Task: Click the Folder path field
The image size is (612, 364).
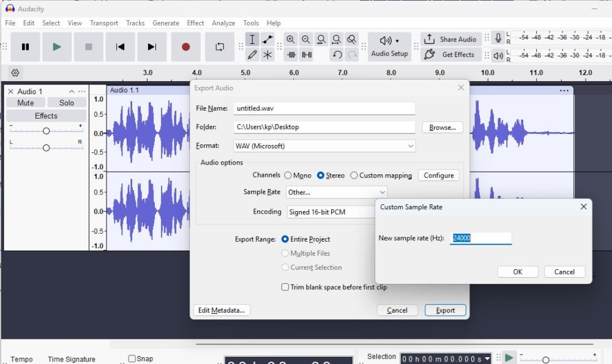Action: pos(324,127)
